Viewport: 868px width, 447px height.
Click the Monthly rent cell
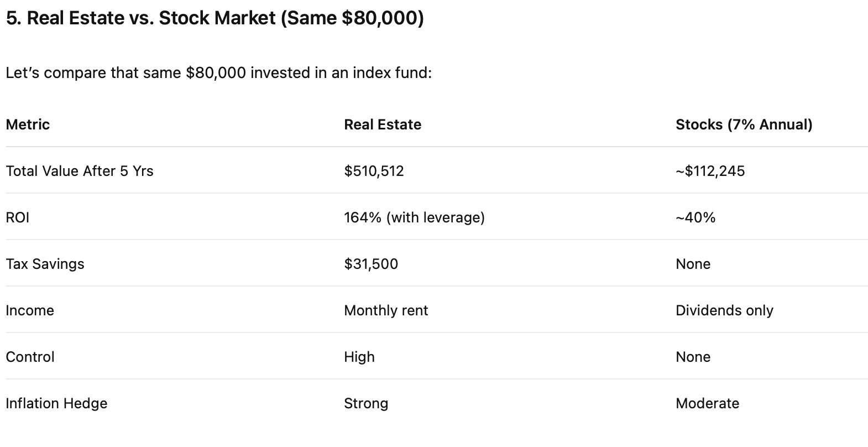coord(386,310)
